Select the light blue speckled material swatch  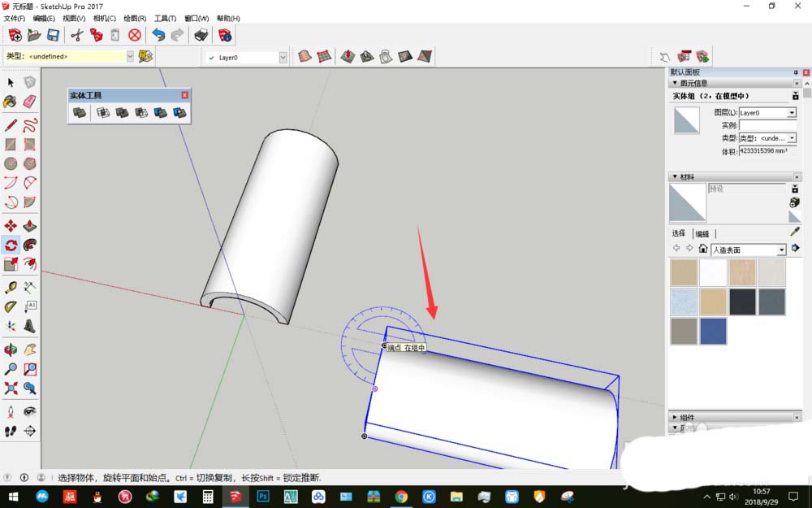pos(684,302)
